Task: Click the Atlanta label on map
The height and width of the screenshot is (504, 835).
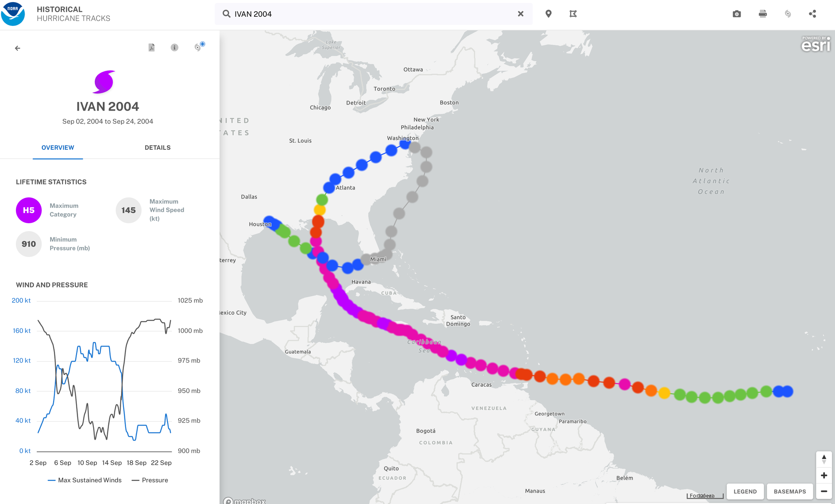Action: [346, 188]
